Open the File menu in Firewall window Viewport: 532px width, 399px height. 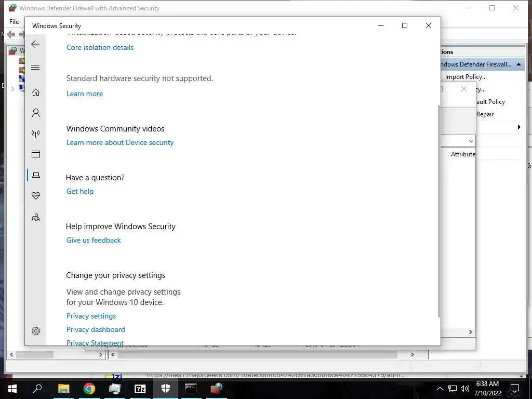pyautogui.click(x=14, y=22)
